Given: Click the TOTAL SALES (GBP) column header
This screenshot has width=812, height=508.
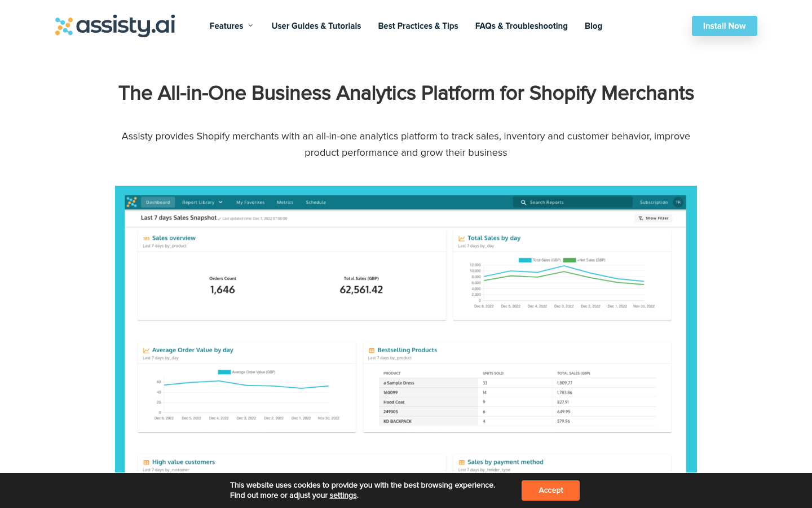Looking at the screenshot, I should (x=573, y=373).
